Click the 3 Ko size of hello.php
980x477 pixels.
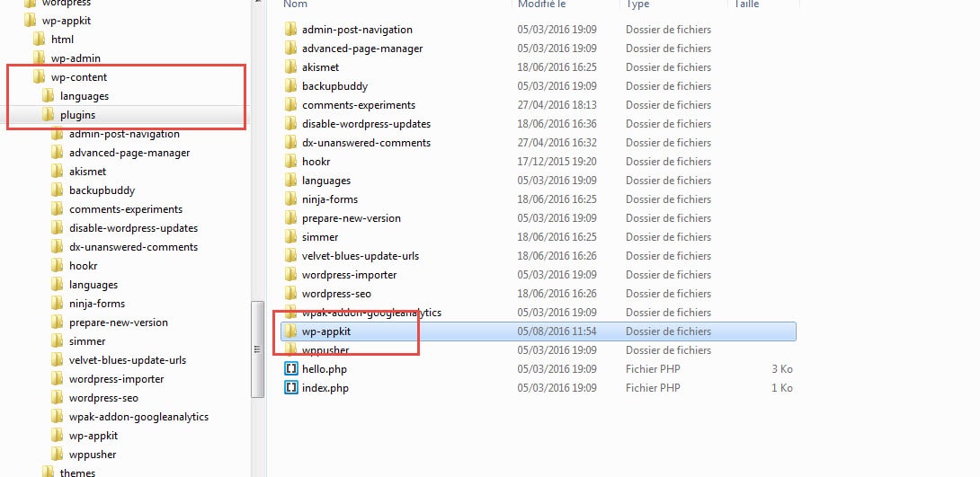782,369
